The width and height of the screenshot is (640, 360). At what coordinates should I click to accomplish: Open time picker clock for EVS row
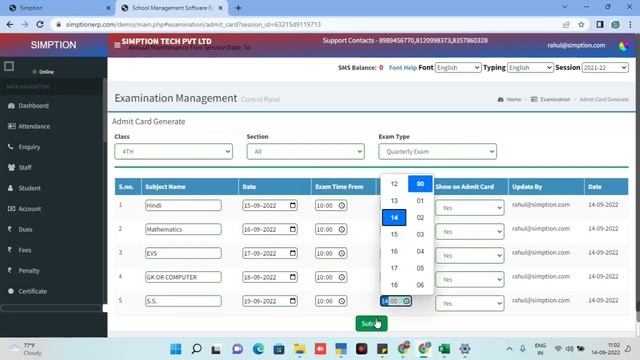pos(342,253)
